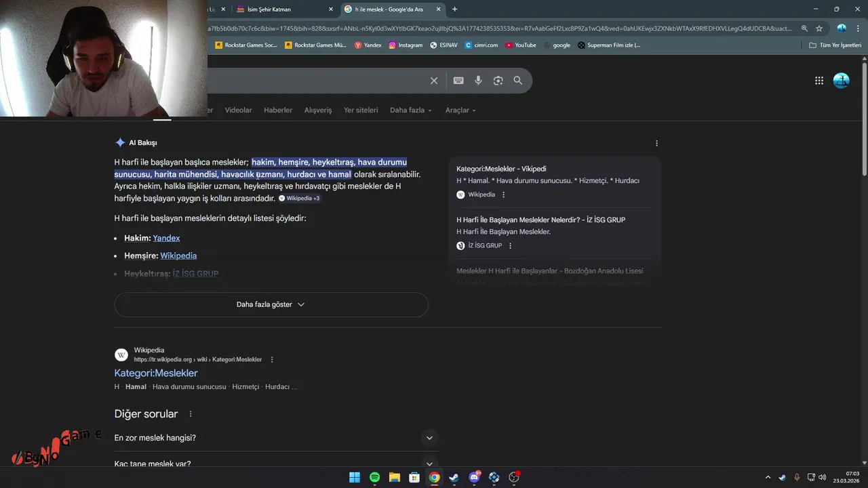The height and width of the screenshot is (488, 868).
Task: Open the İZ İSG GRUP link next to Heykeltıraş
Action: [195, 274]
